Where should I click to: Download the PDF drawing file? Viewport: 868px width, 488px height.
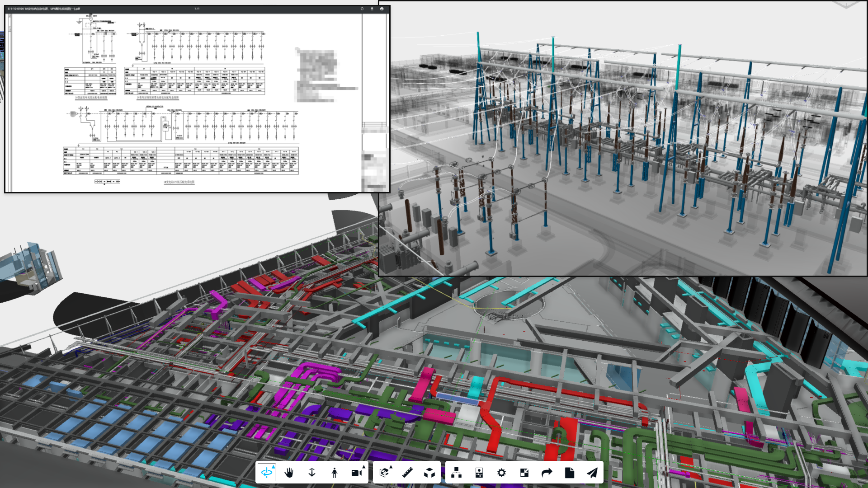(372, 9)
